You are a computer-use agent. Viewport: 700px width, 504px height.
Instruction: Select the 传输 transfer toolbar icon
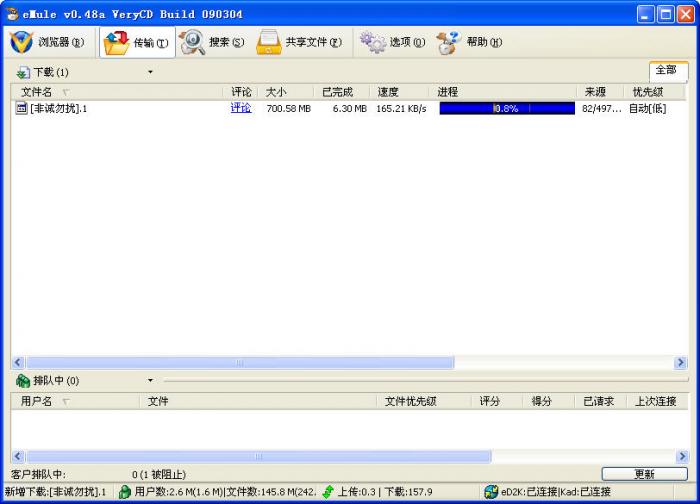(x=117, y=42)
